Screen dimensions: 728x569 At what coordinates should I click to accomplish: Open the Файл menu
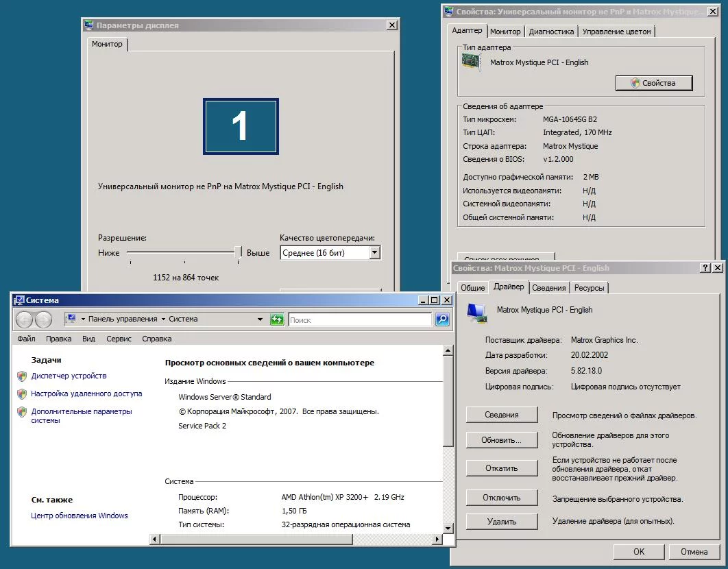click(x=27, y=339)
